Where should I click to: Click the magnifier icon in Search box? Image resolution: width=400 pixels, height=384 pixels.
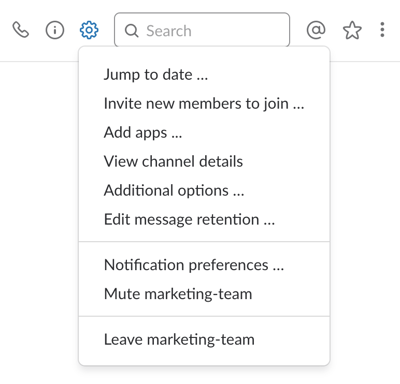132,31
